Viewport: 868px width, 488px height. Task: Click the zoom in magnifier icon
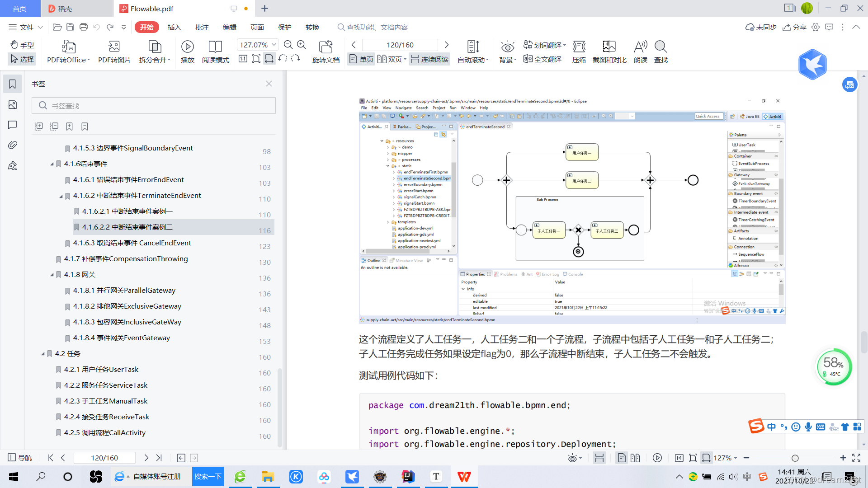tap(302, 45)
